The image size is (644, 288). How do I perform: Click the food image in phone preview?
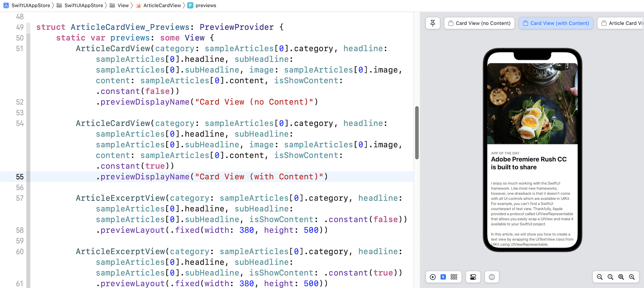(532, 104)
